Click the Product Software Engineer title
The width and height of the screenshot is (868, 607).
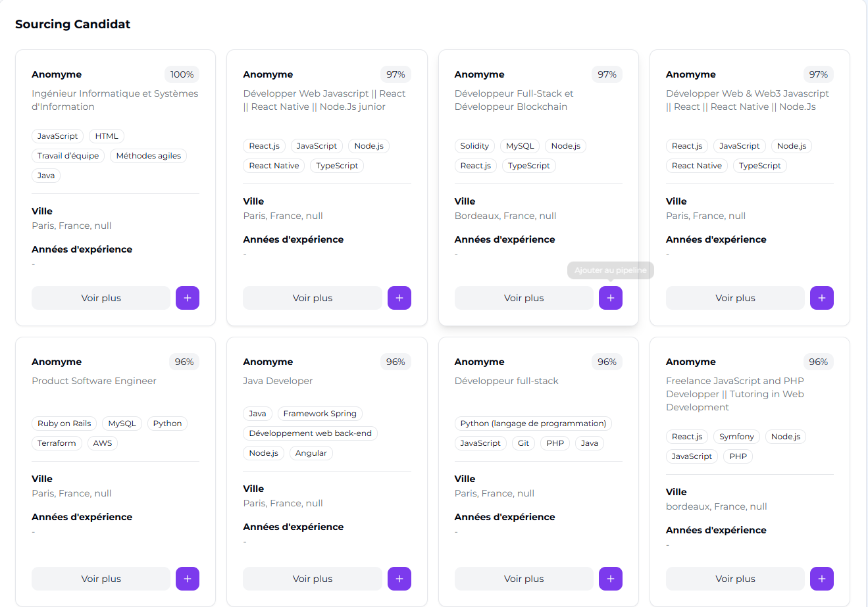(94, 381)
